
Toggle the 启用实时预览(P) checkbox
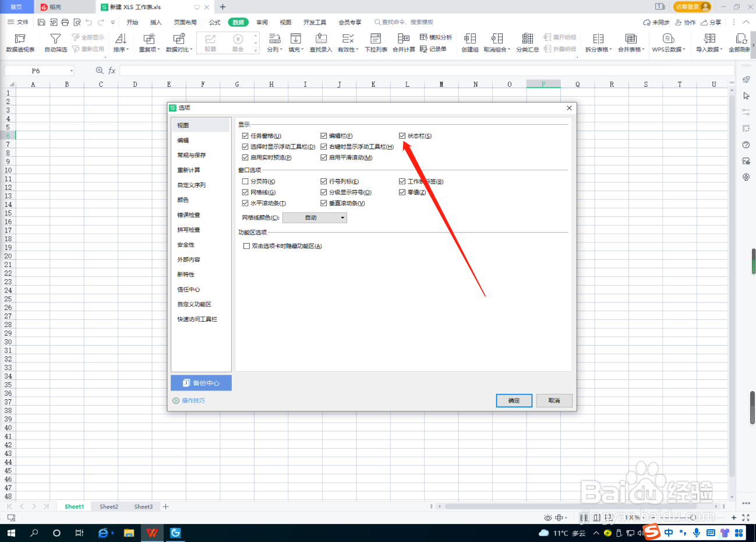(245, 157)
